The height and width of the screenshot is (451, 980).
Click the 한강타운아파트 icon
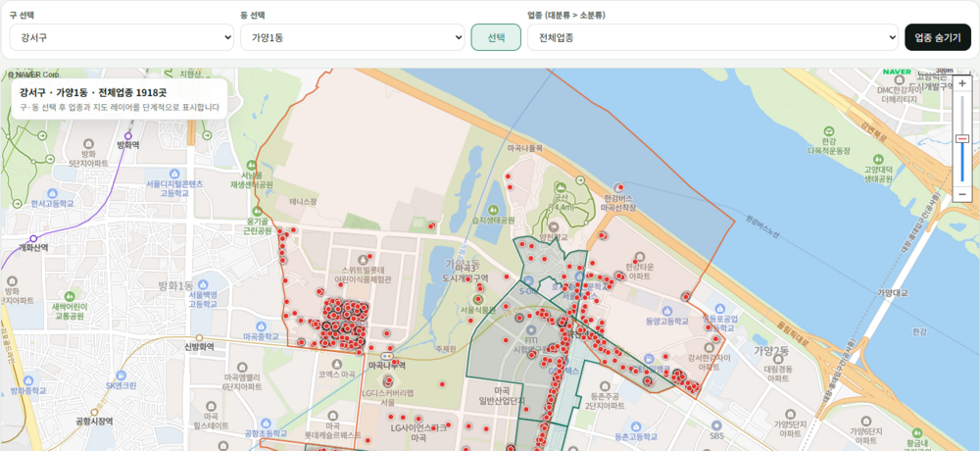coord(638,256)
